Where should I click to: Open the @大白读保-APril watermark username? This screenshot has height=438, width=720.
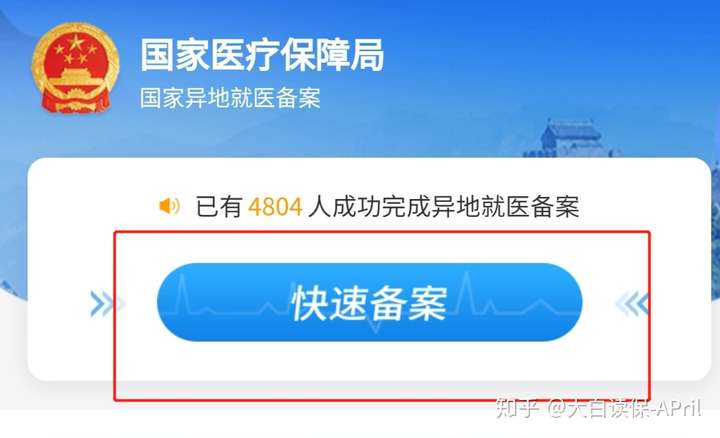624,408
